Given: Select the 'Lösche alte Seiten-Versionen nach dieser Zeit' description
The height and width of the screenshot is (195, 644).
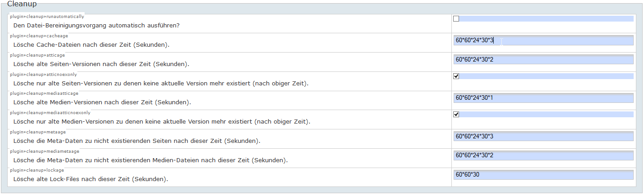Looking at the screenshot, I should pyautogui.click(x=101, y=64).
